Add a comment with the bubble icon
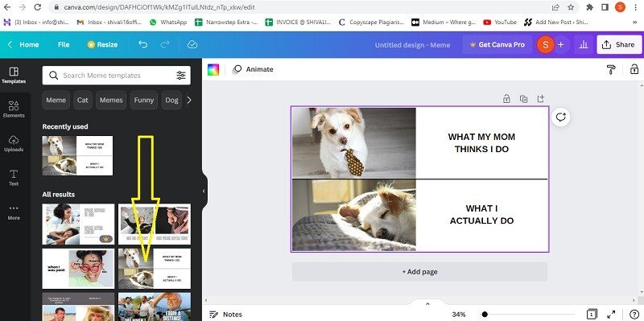 click(560, 117)
